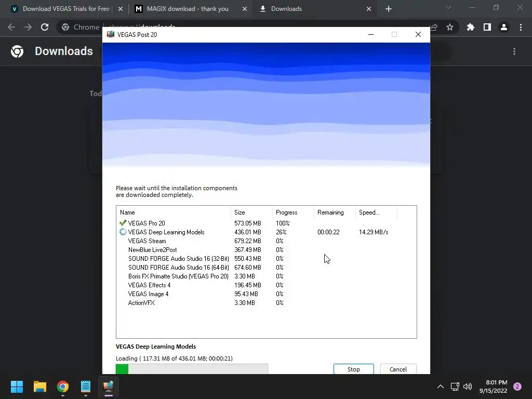Go back in Chrome
This screenshot has height=399, width=532.
[x=11, y=27]
